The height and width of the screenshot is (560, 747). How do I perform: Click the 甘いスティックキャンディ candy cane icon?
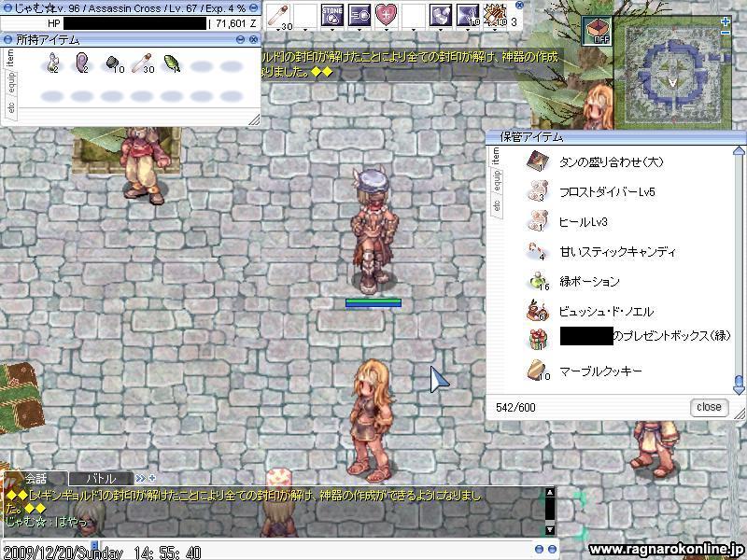pos(539,251)
